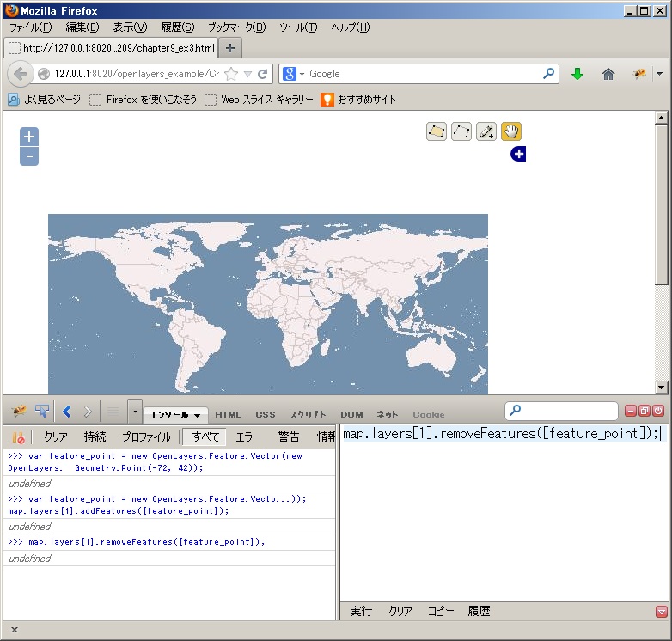The height and width of the screenshot is (641, 672).
Task: Select the draw line path tool
Action: 461,131
